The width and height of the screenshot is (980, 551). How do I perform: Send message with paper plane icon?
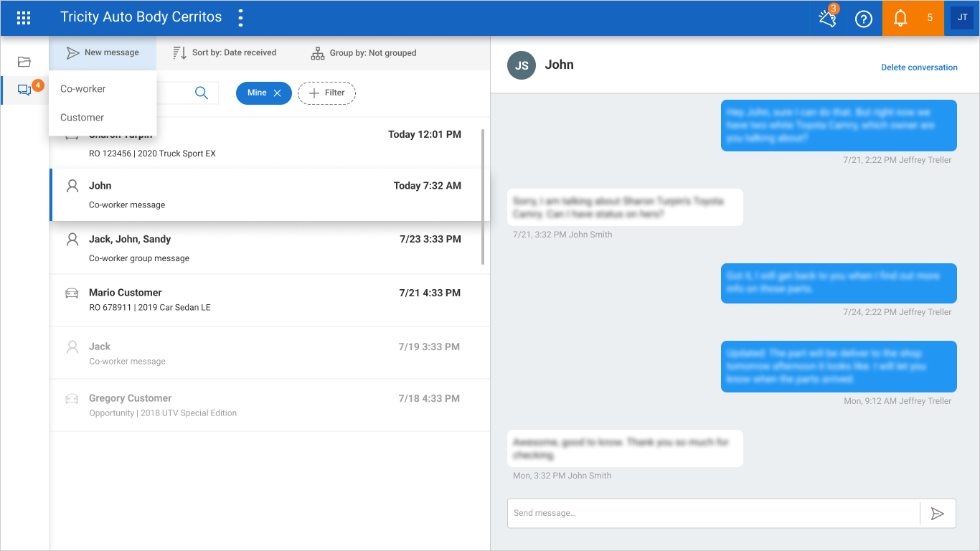click(938, 514)
